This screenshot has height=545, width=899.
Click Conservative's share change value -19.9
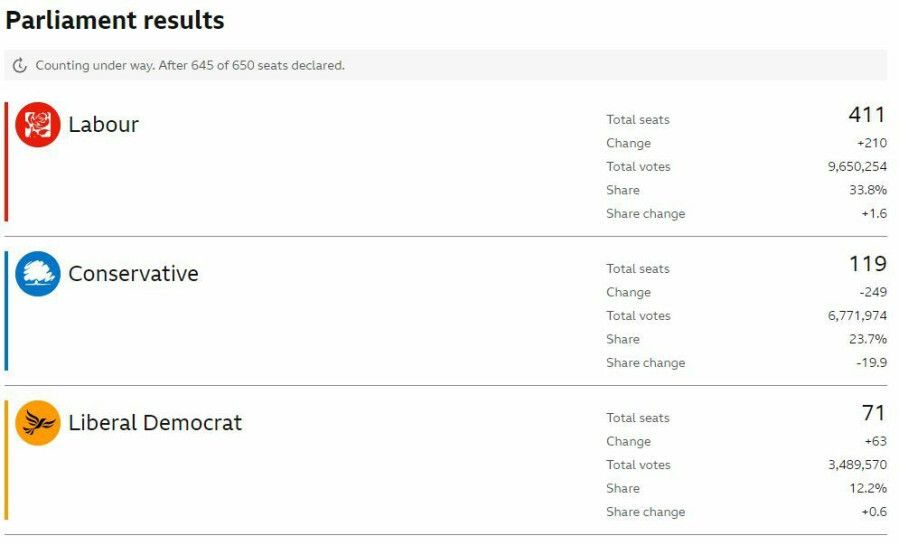click(x=872, y=363)
